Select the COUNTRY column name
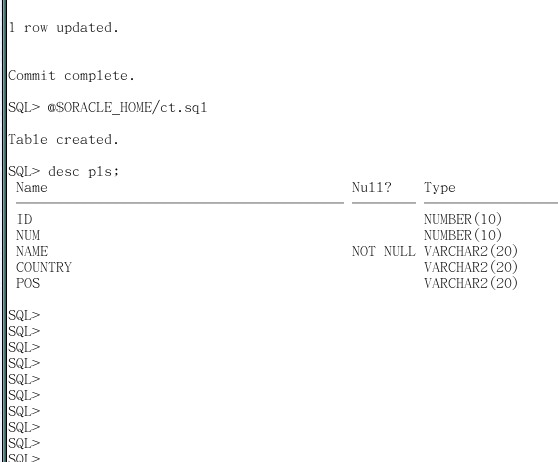The height and width of the screenshot is (462, 558). point(44,267)
